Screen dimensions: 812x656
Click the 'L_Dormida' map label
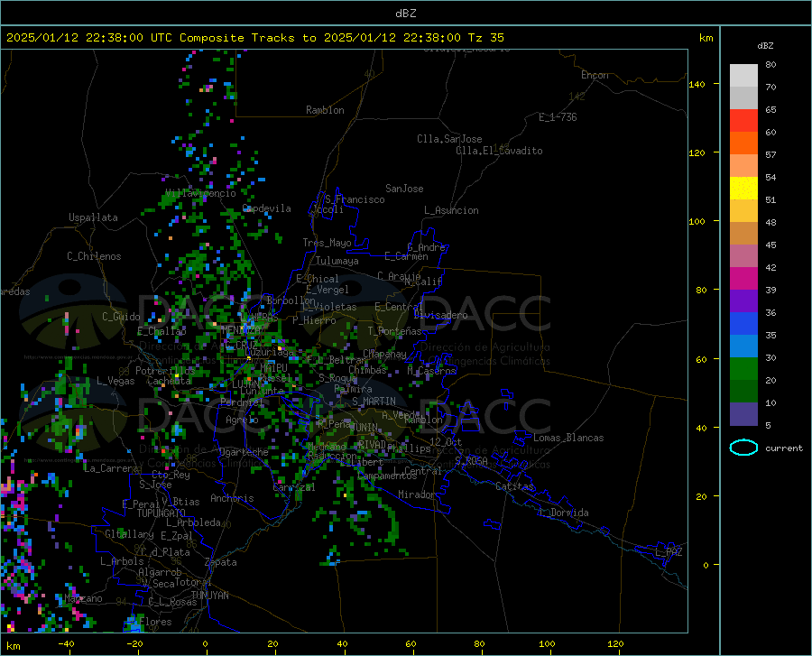pos(563,513)
